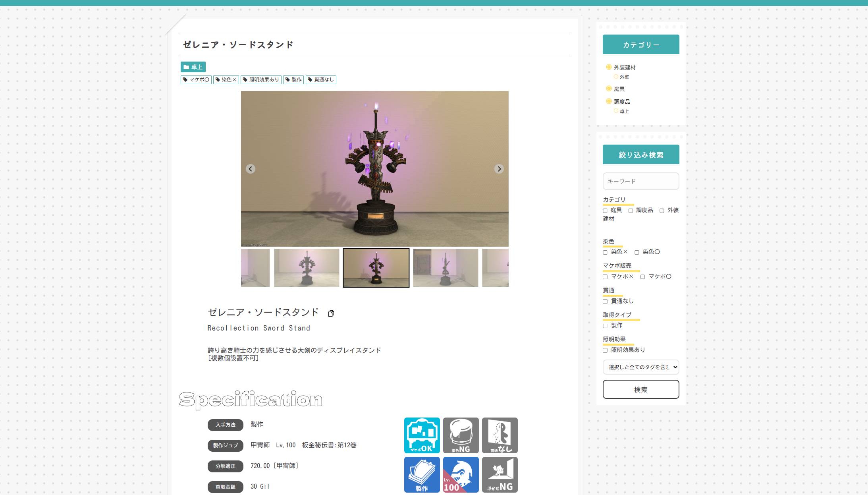Click the マケボOK icon badge
Screen dimensions: 868x495
pyautogui.click(x=422, y=436)
